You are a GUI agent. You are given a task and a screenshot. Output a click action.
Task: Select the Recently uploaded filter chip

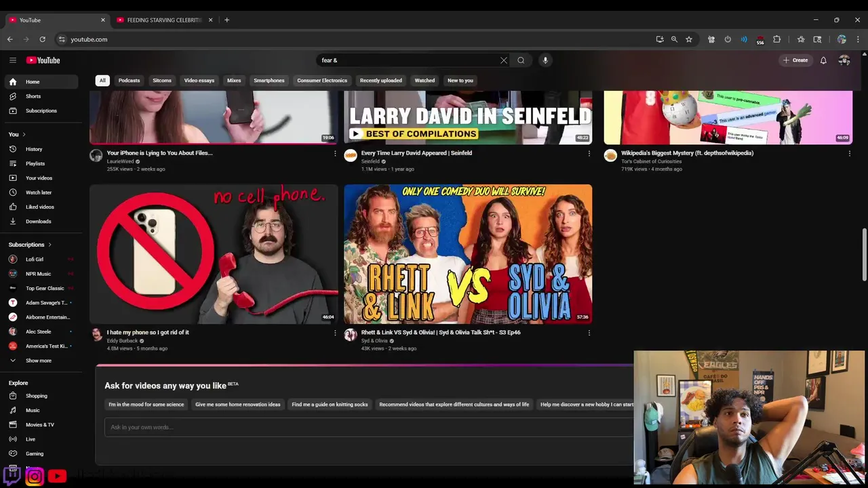point(381,81)
